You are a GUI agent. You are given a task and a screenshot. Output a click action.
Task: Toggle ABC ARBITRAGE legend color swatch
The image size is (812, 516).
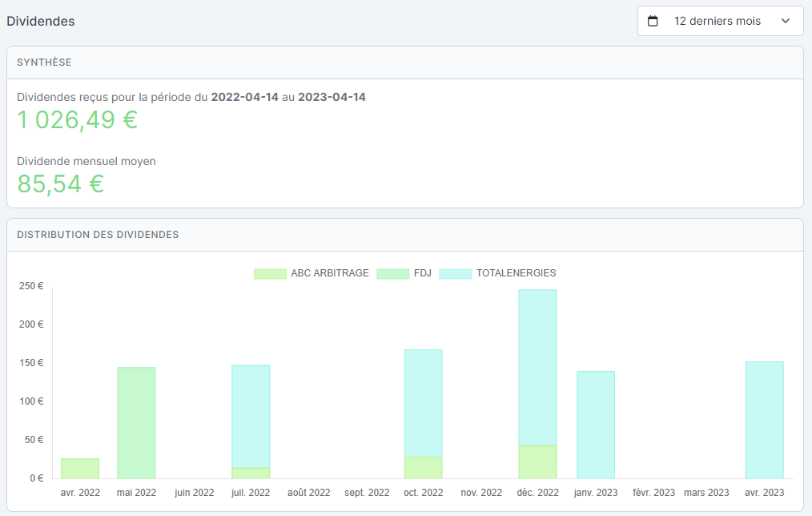pyautogui.click(x=270, y=273)
